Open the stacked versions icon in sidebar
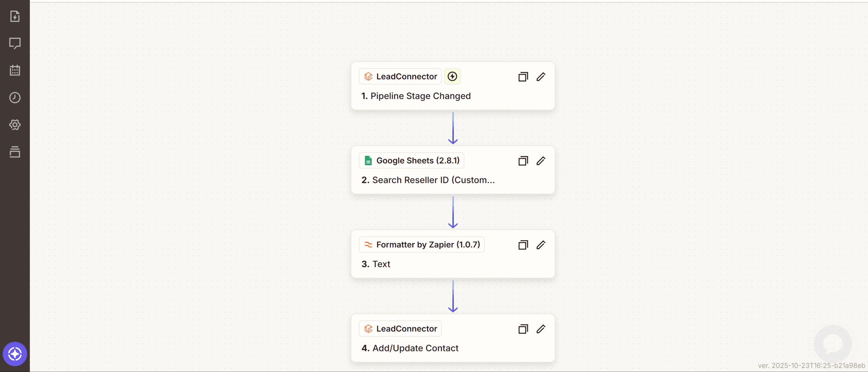The image size is (868, 372). pyautogui.click(x=15, y=152)
